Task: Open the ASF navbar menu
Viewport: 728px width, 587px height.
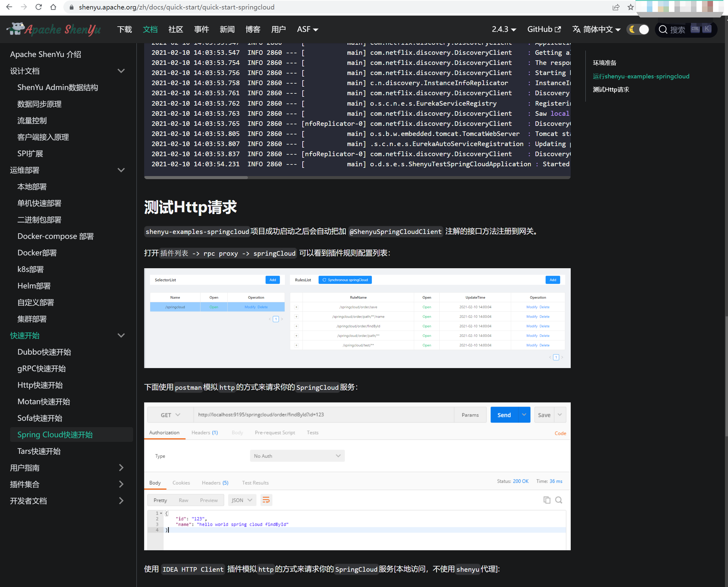Action: pos(307,29)
